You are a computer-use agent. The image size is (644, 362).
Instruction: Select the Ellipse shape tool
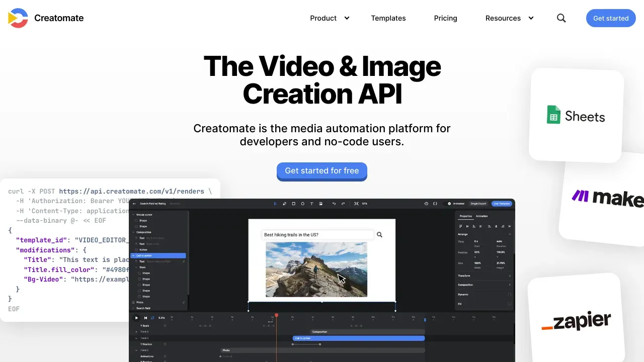(x=302, y=204)
